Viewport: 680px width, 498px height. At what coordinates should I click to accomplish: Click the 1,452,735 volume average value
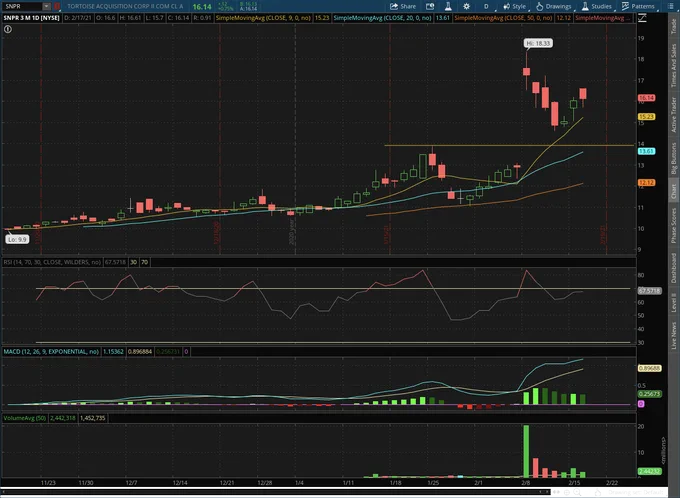pos(93,418)
